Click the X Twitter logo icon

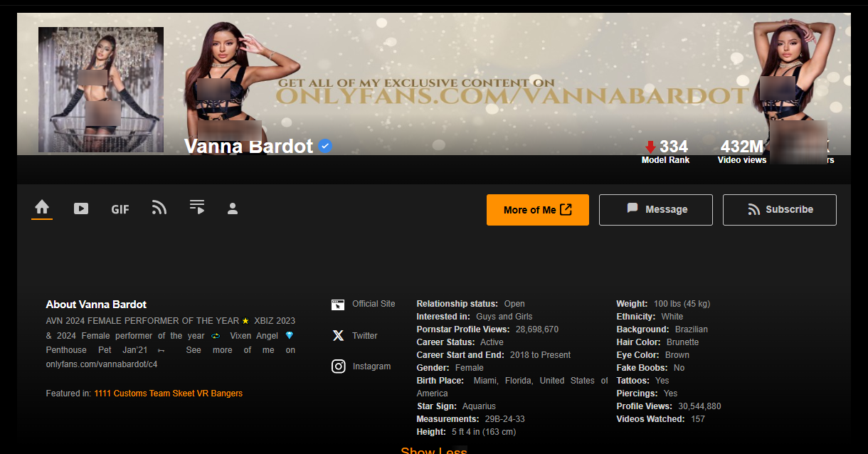[x=338, y=336]
